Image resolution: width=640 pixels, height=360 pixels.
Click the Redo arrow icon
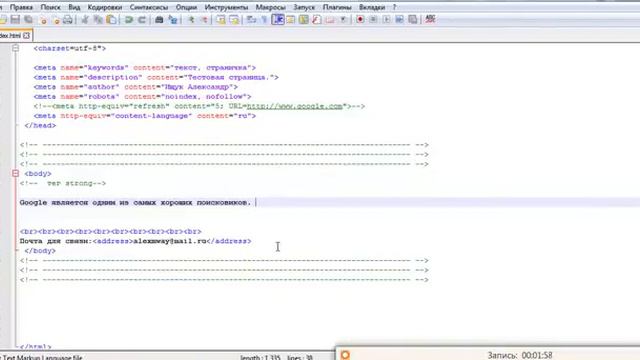pyautogui.click(x=142, y=19)
